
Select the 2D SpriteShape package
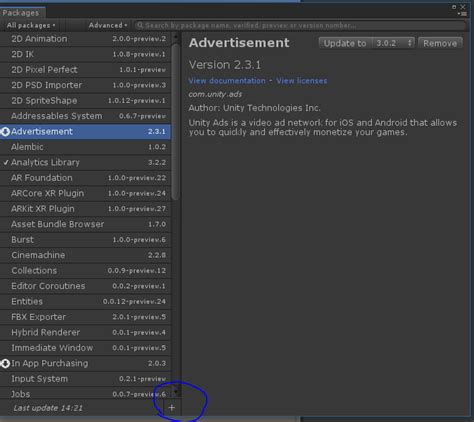click(85, 100)
